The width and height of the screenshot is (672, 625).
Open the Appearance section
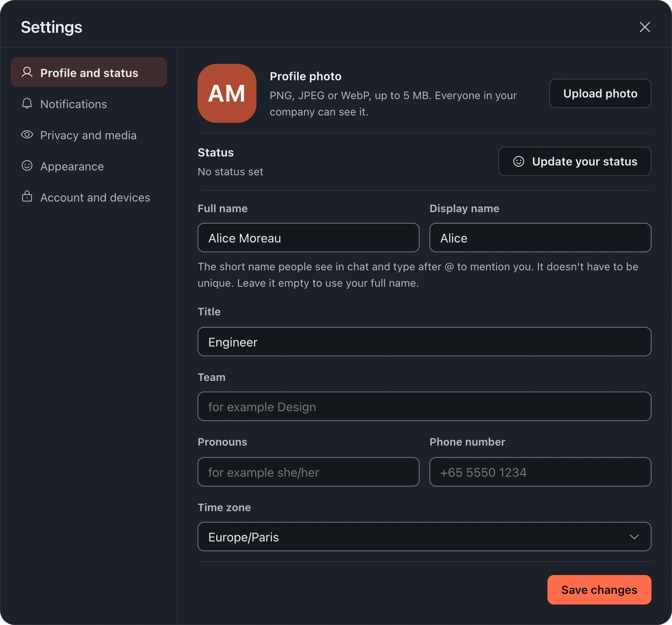[x=89, y=166]
